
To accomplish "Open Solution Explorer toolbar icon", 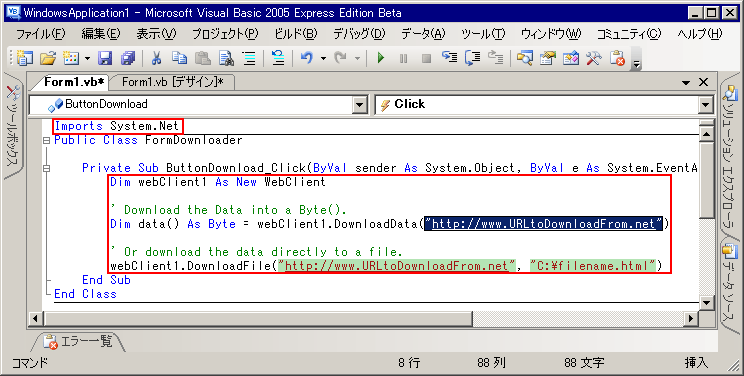I will pyautogui.click(x=524, y=58).
